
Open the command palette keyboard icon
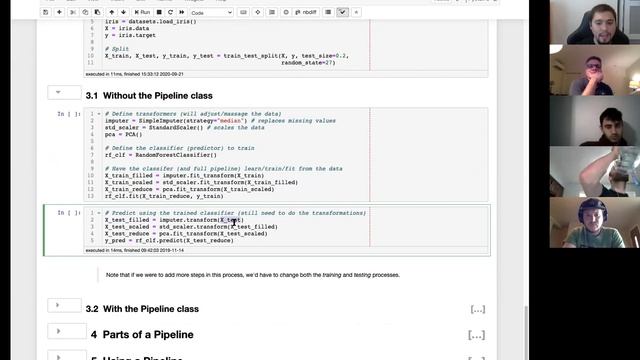click(244, 12)
